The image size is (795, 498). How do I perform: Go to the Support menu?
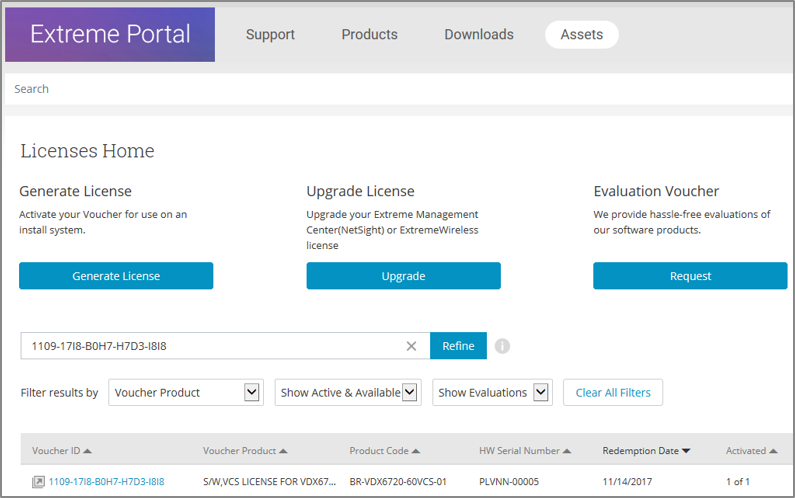click(x=270, y=35)
